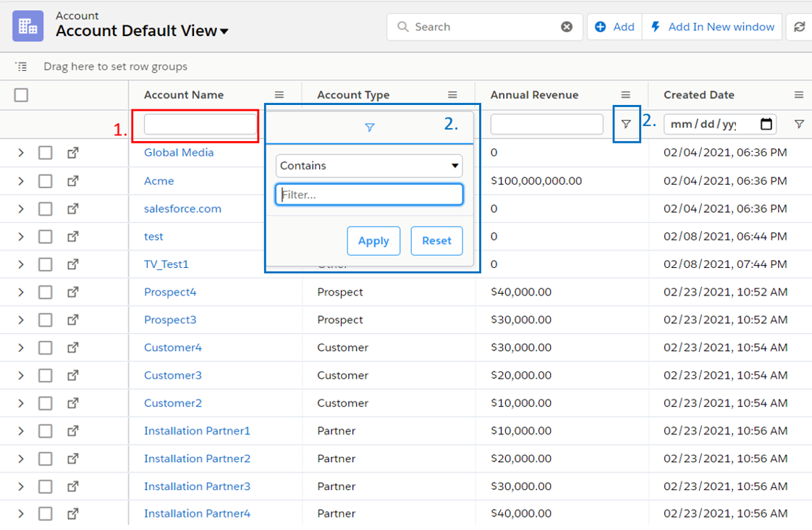
Task: Select the Customer3 row checkbox
Action: click(x=46, y=375)
